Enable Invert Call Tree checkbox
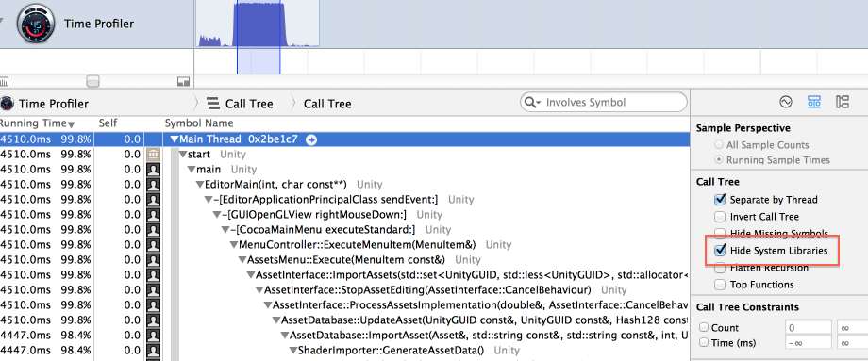The width and height of the screenshot is (868, 361). [720, 217]
